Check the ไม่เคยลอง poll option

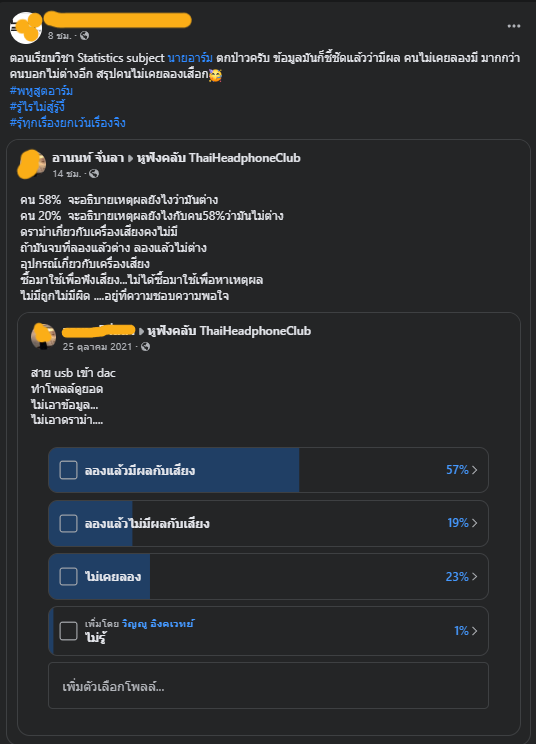click(68, 577)
